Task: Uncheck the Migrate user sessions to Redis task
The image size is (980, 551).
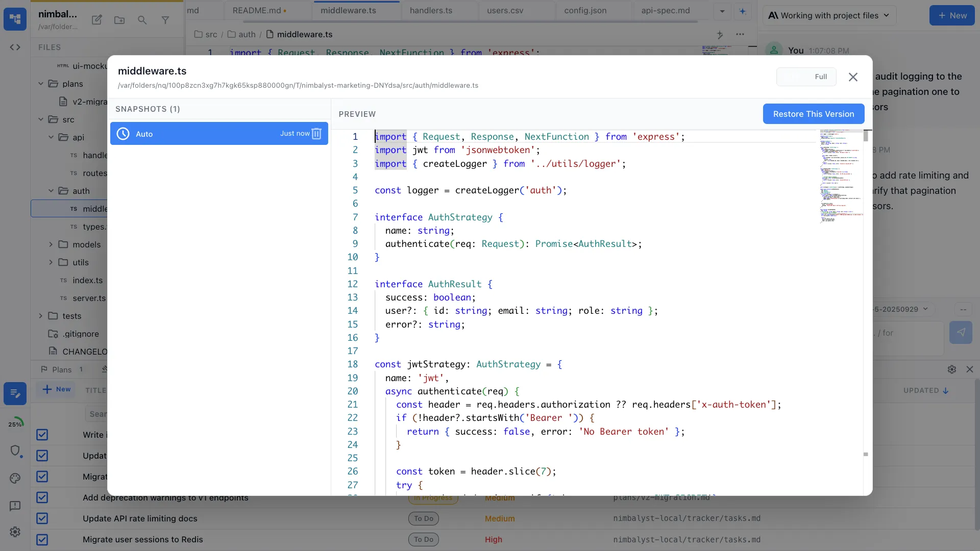Action: [x=42, y=539]
